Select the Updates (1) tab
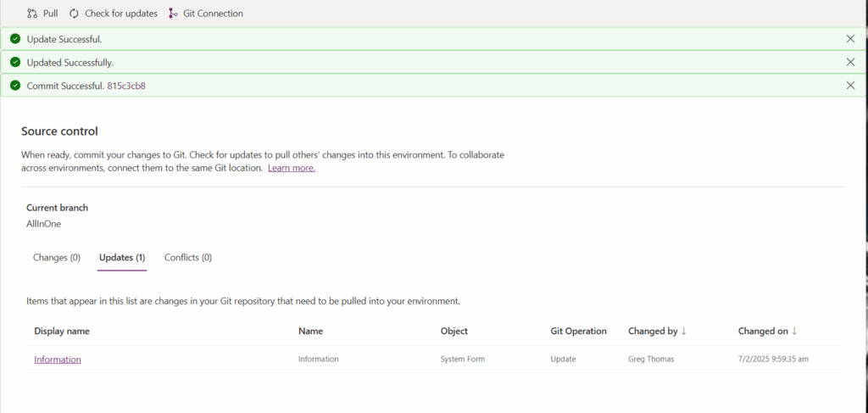 click(122, 258)
